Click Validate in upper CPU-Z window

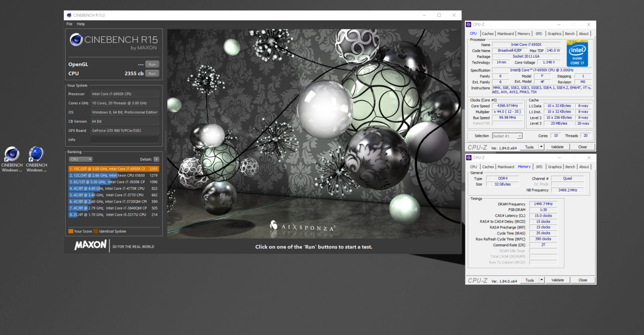[557, 147]
